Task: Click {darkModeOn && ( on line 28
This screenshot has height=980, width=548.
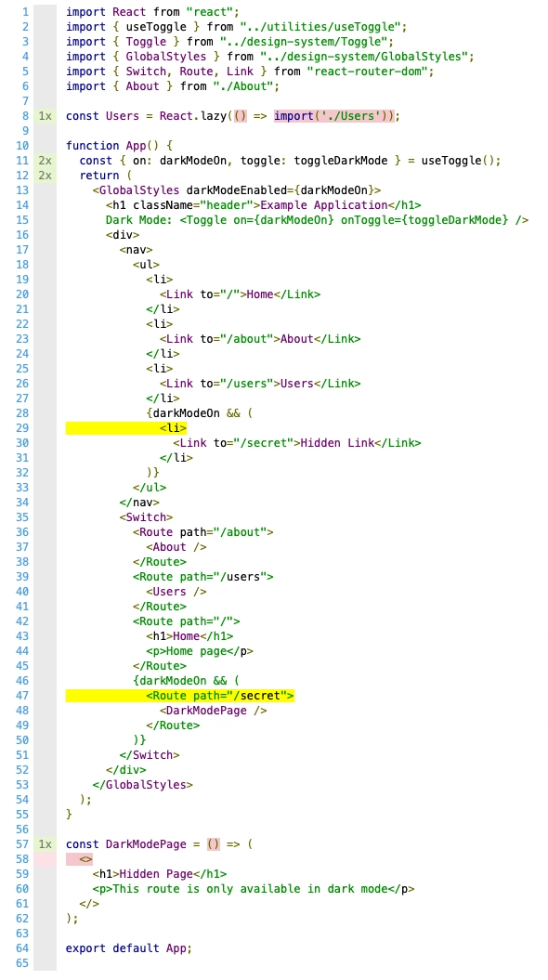Action: [x=200, y=413]
